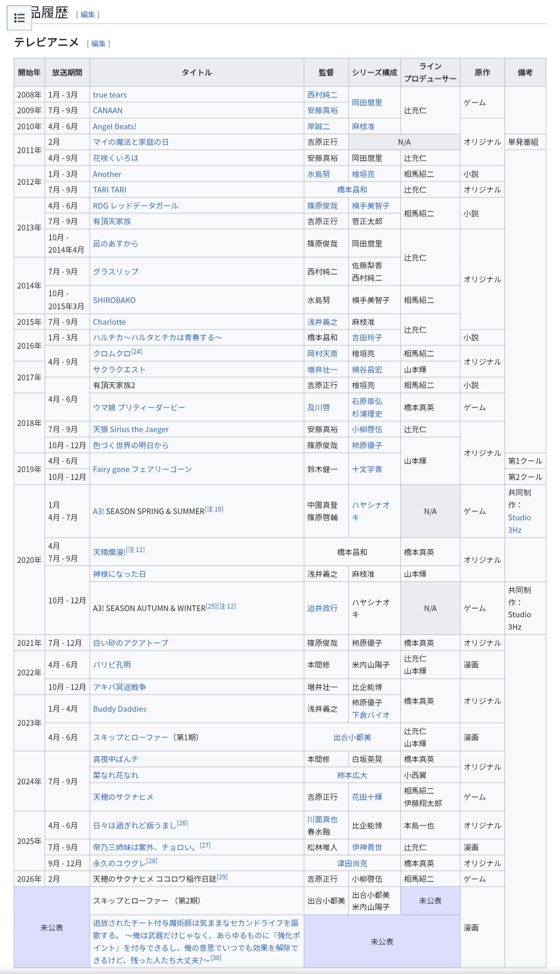Screen dimensions: 560x974
Task: Click the タイトル column header cell
Action: pos(197,73)
